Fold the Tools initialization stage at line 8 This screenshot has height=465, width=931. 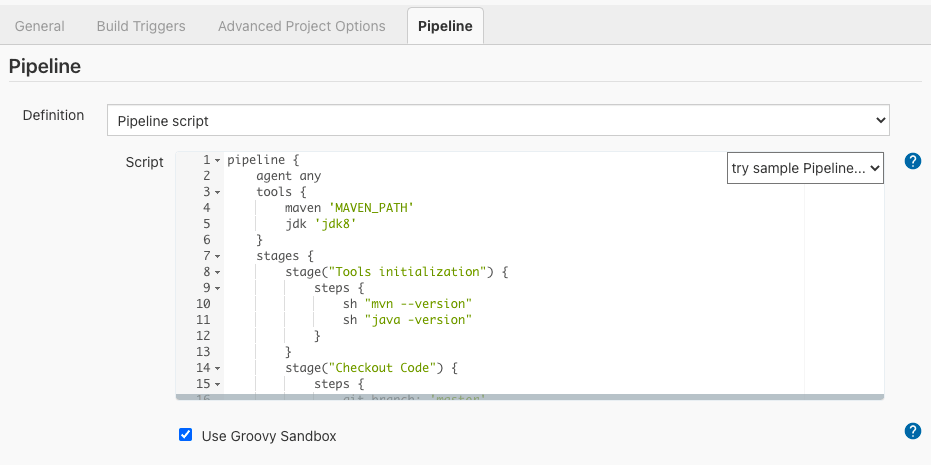pos(218,272)
